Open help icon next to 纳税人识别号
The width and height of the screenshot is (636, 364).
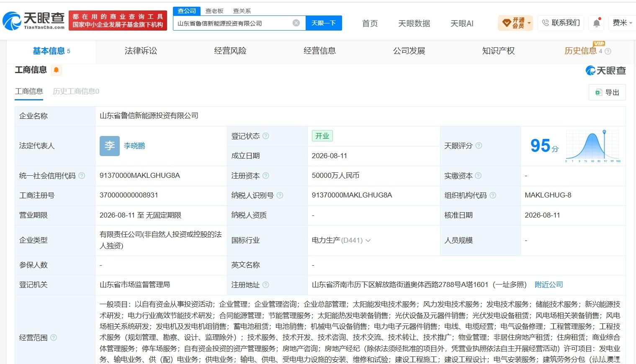coord(280,195)
